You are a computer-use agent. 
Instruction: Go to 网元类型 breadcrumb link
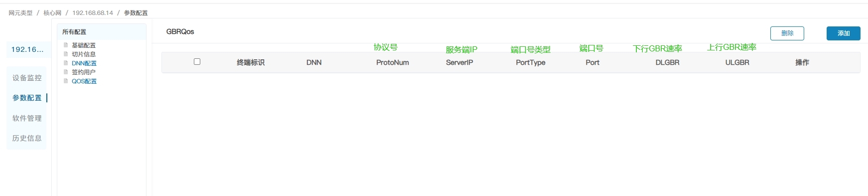coord(20,13)
